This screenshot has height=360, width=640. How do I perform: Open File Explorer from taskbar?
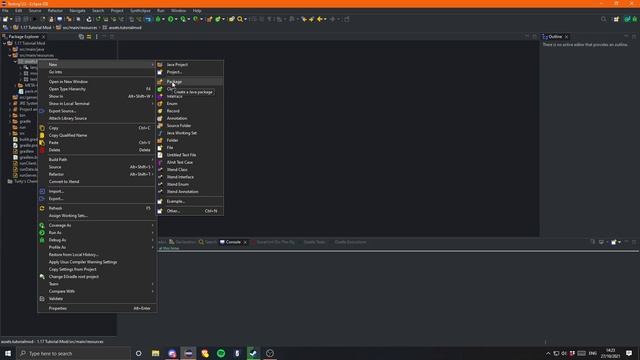point(156,353)
